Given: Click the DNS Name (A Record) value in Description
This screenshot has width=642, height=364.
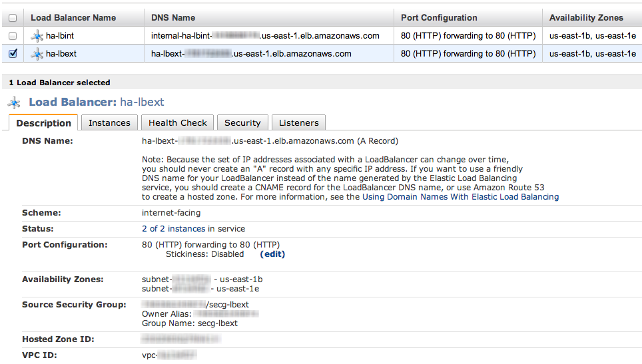Looking at the screenshot, I should click(270, 140).
